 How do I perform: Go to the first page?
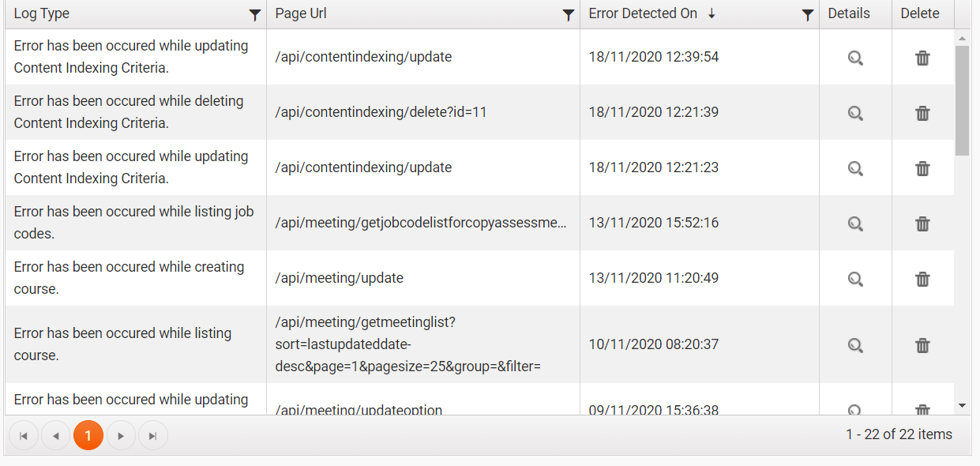pos(24,435)
